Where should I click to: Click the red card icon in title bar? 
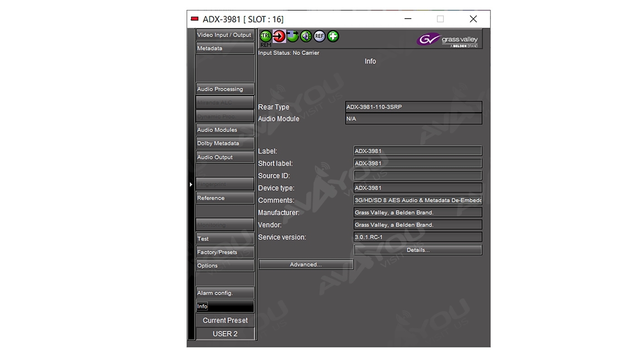(x=195, y=19)
